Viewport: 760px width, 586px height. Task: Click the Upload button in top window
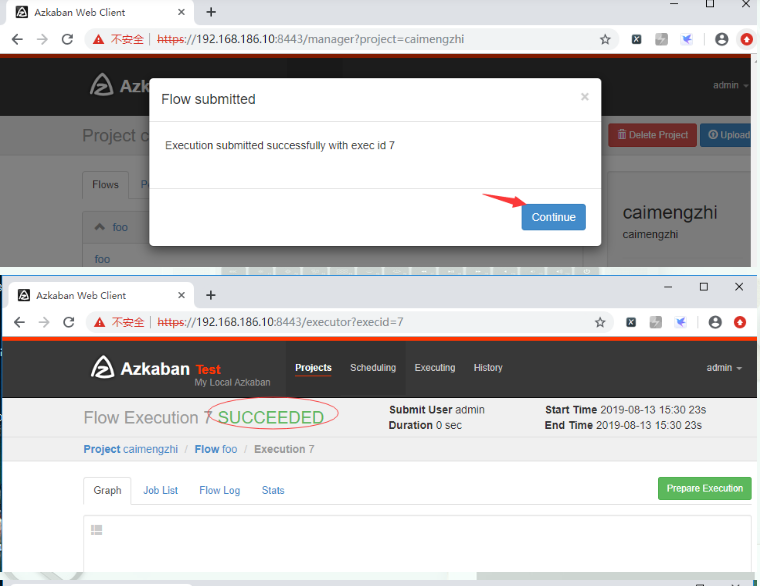pyautogui.click(x=727, y=135)
